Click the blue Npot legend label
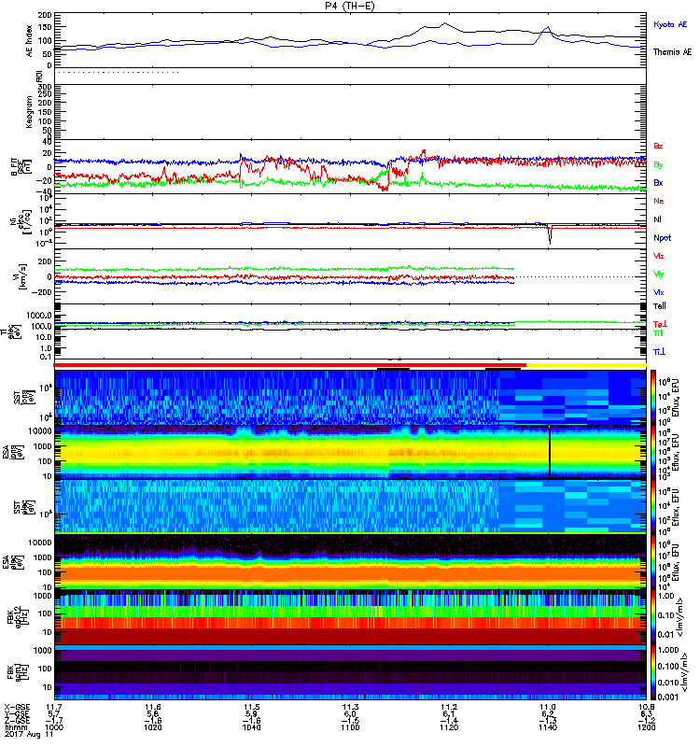 point(662,238)
